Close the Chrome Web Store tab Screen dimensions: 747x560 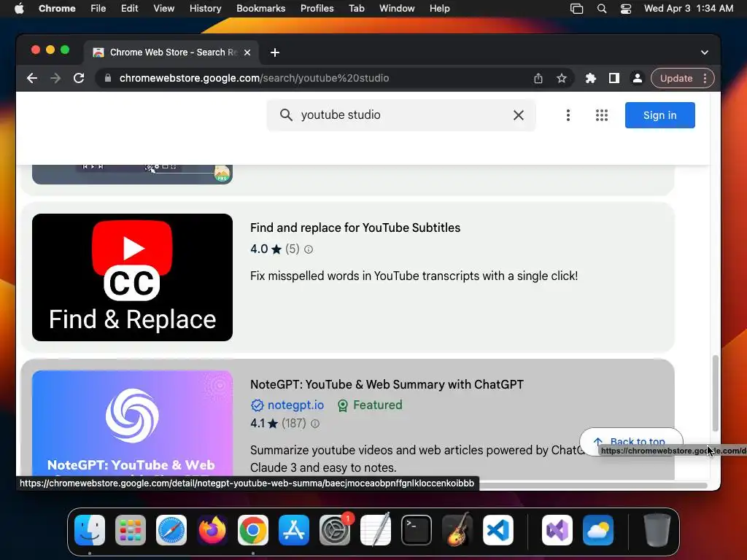tap(247, 52)
